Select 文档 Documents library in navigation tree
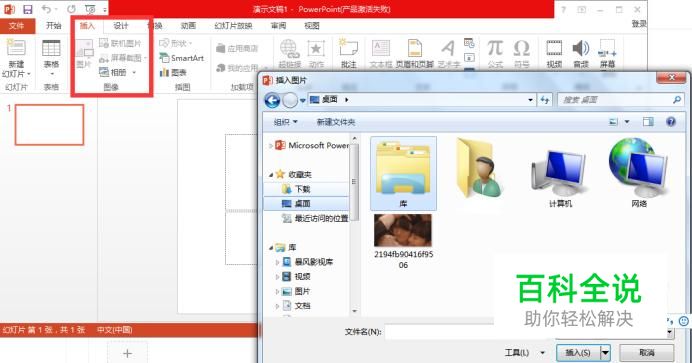 pyautogui.click(x=296, y=305)
